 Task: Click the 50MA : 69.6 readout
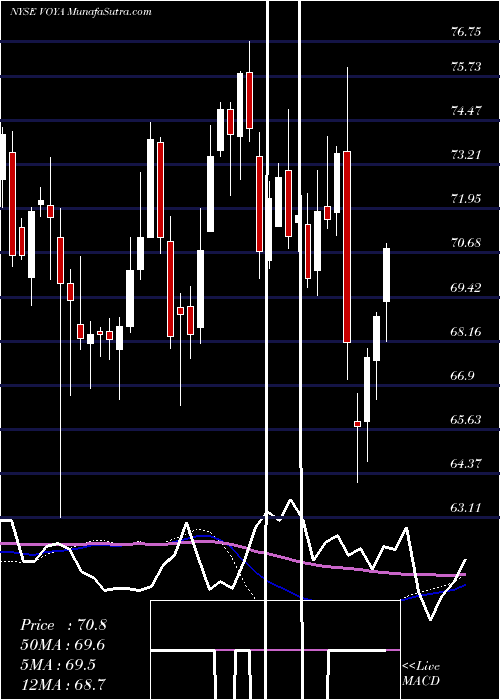tap(63, 645)
